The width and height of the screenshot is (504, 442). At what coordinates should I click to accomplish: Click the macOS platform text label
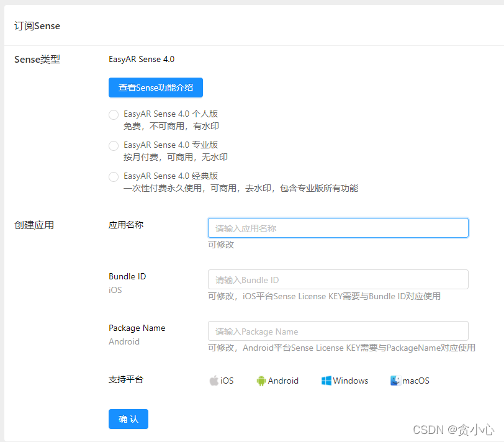pos(416,381)
